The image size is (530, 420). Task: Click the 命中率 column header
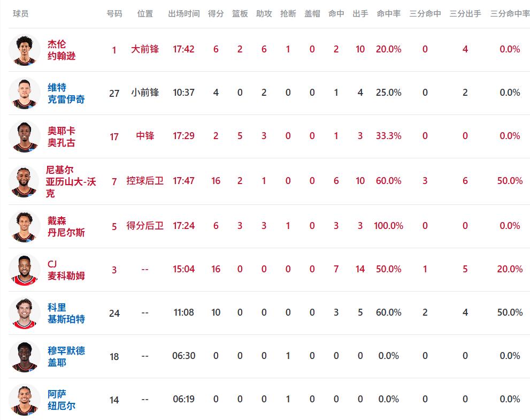(x=388, y=13)
